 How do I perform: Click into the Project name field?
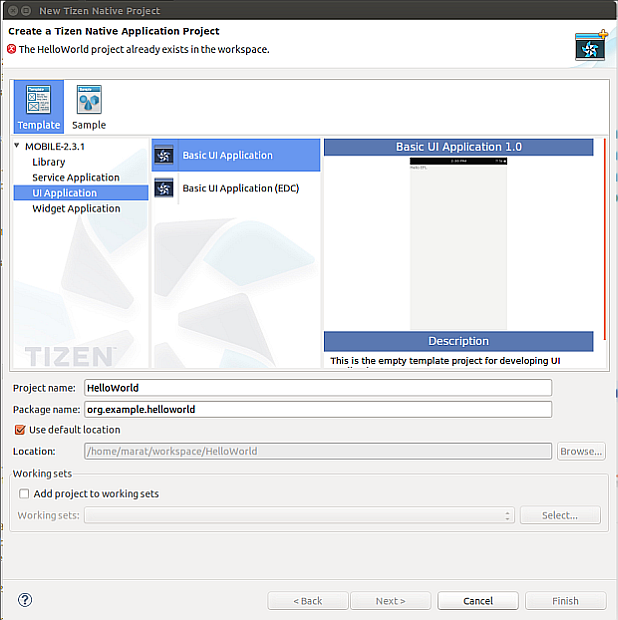click(x=318, y=388)
